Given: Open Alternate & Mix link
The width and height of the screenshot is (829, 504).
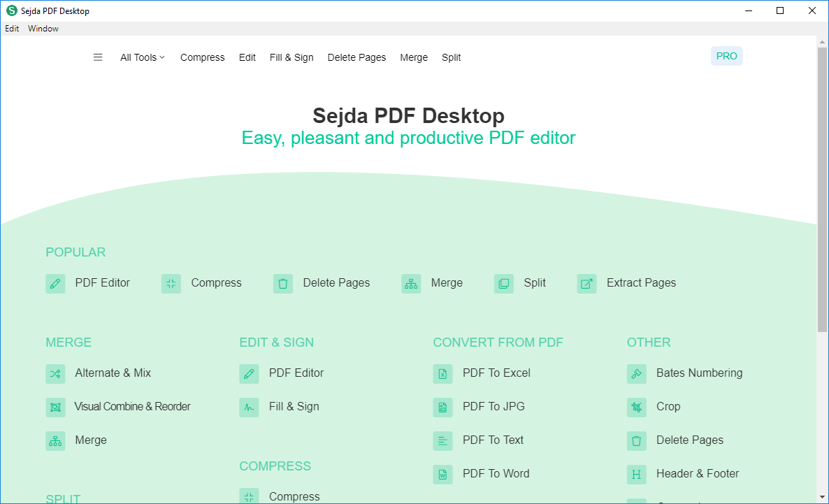Looking at the screenshot, I should (113, 373).
